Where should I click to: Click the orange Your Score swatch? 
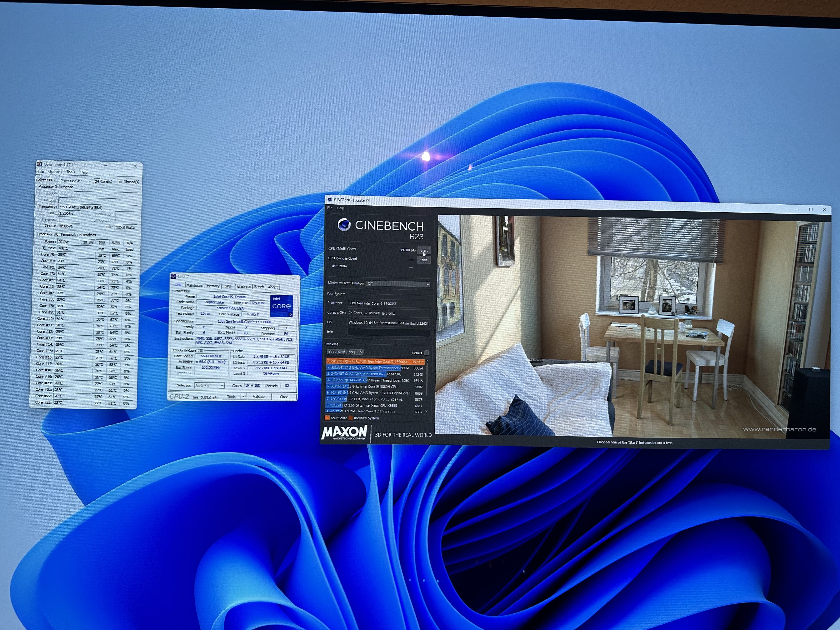(327, 418)
